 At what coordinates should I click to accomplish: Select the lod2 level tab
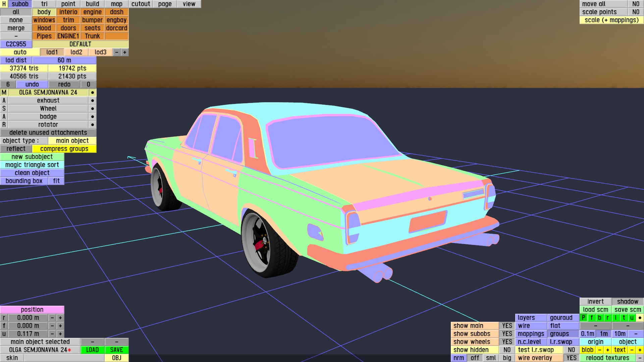(76, 52)
